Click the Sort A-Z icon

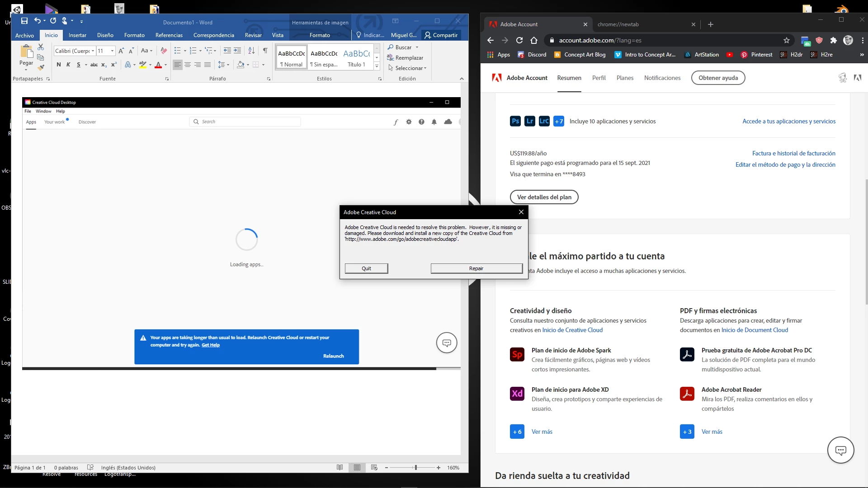tap(251, 51)
